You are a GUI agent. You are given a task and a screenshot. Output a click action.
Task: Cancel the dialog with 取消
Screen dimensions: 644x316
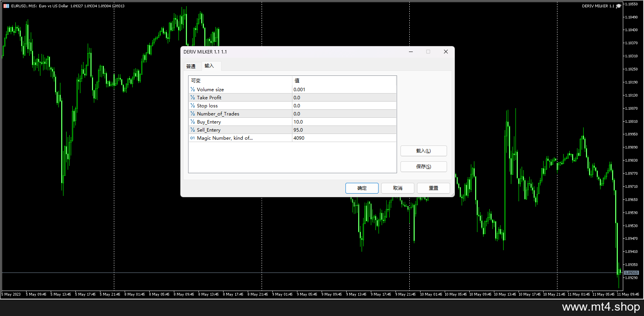[398, 188]
